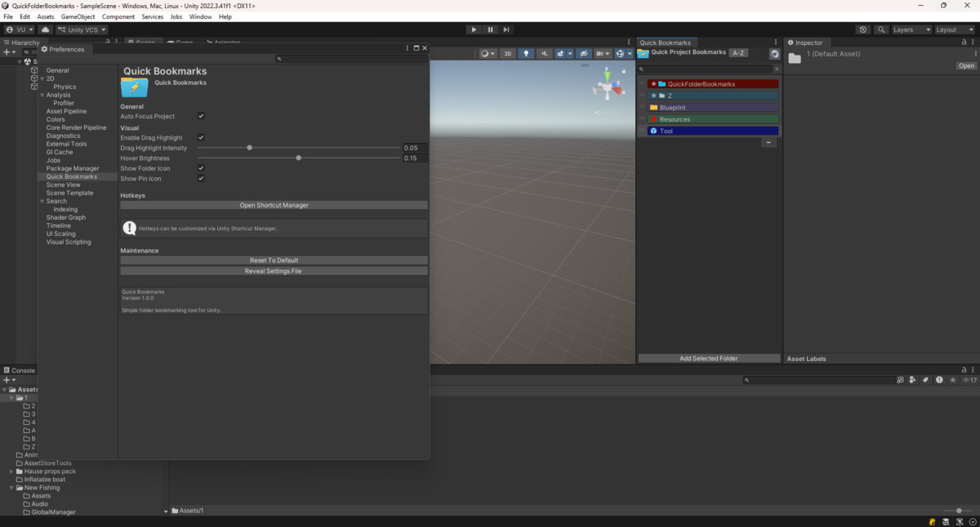The image size is (980, 527).
Task: Open the Undo History clock icon
Action: pyautogui.click(x=863, y=29)
